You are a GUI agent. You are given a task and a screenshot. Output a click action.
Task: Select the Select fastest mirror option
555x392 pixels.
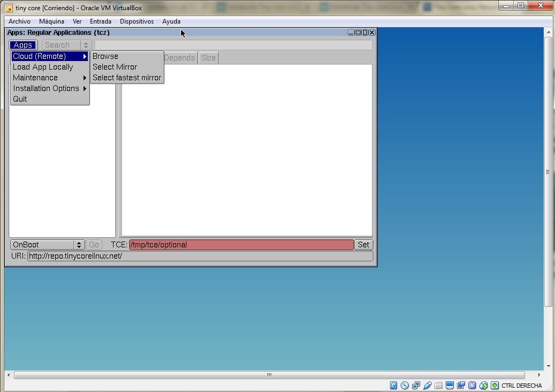[x=127, y=78]
